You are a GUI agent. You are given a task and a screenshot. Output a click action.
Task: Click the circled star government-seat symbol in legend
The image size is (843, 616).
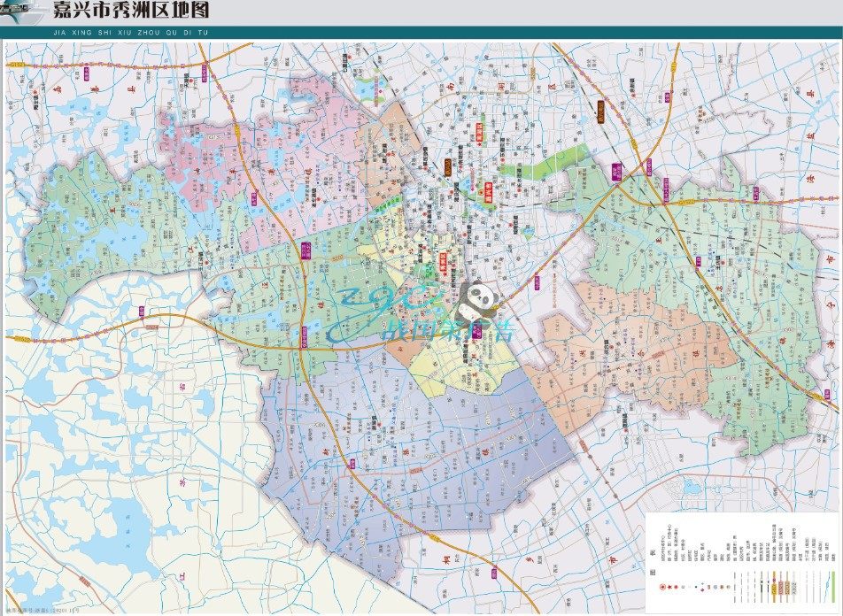click(x=662, y=587)
